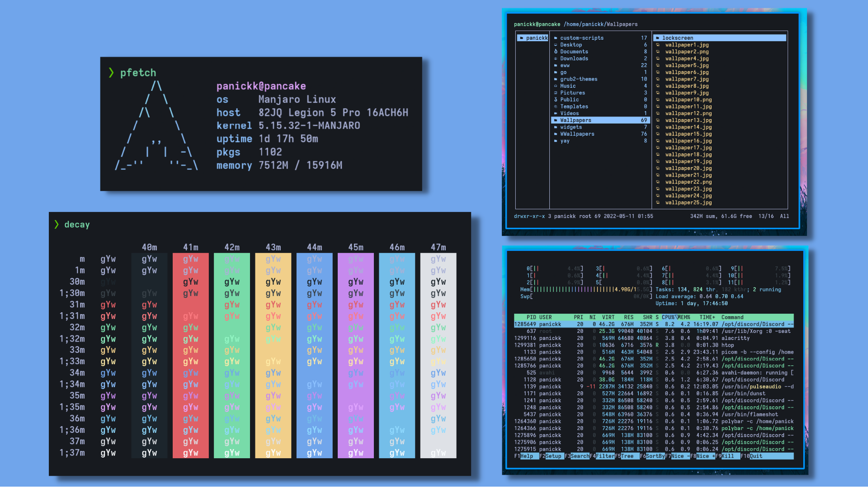Click the Pictures folder icon
The image size is (868, 488).
tap(556, 93)
